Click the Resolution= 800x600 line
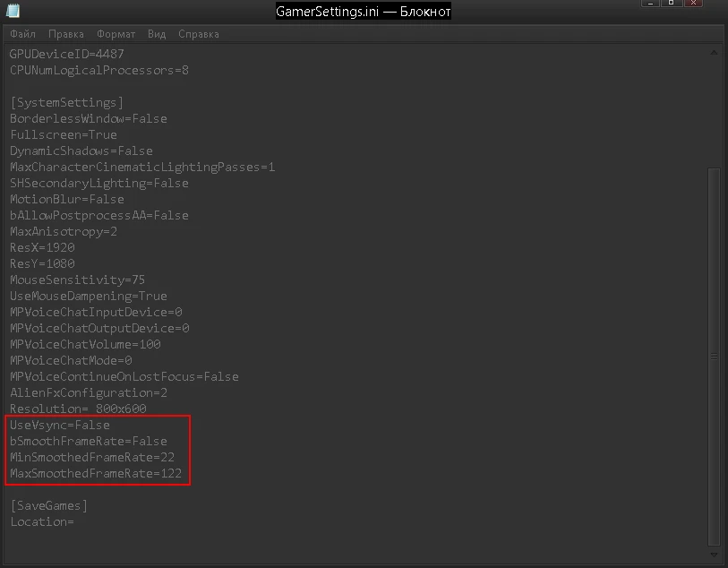 click(x=78, y=409)
